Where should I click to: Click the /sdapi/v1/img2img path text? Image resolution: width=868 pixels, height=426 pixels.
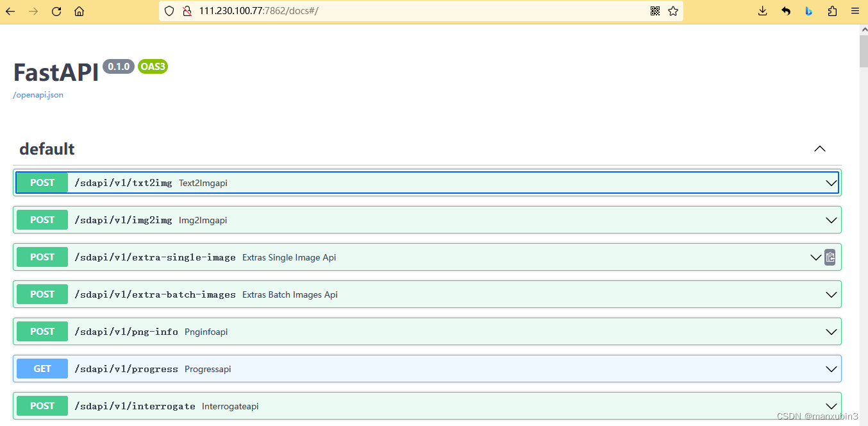click(x=123, y=220)
